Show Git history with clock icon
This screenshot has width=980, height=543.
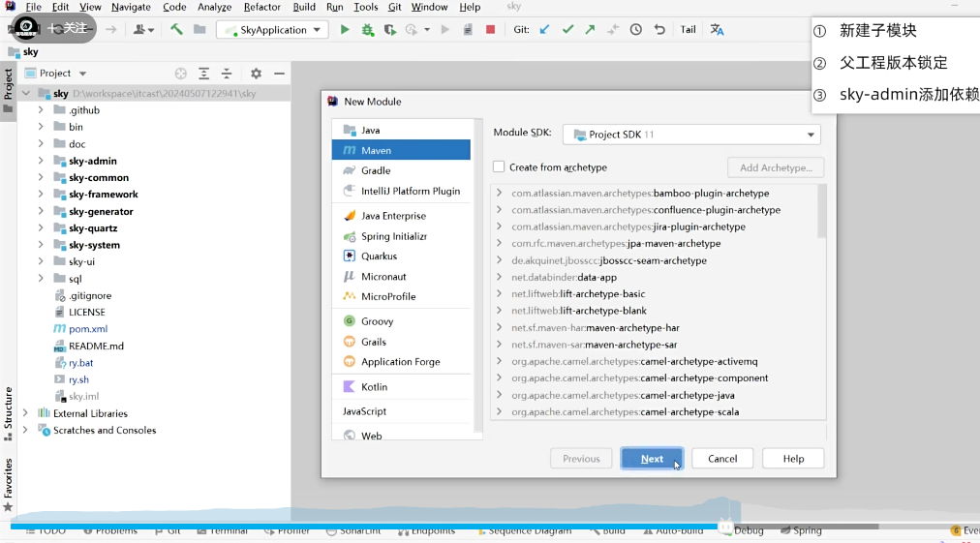635,29
